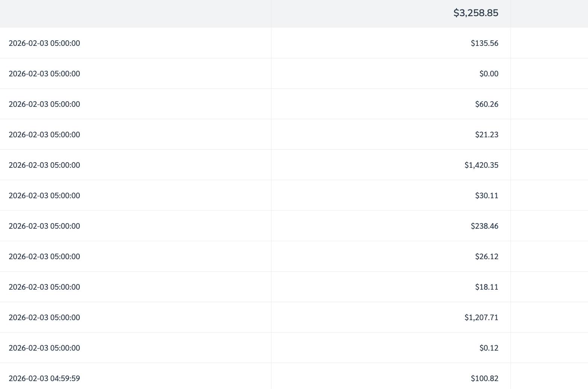Click the $30.11 amount cell
The width and height of the screenshot is (588, 389).
point(486,196)
